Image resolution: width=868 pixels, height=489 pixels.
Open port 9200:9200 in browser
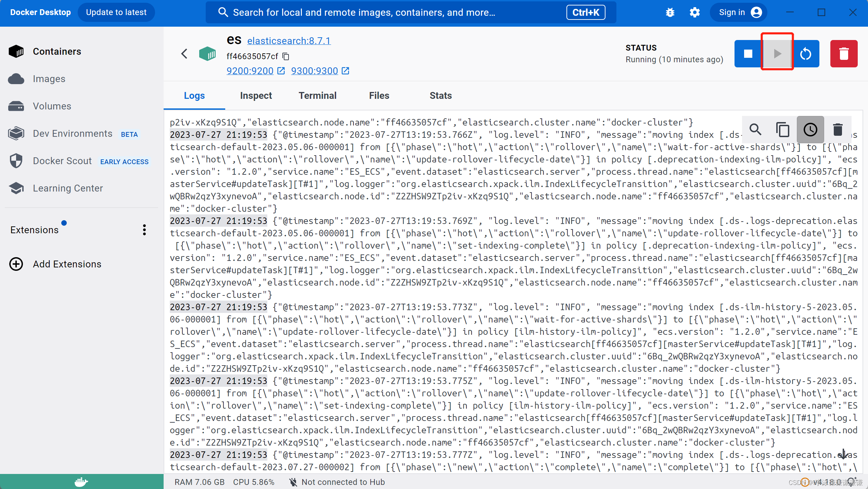coord(250,71)
